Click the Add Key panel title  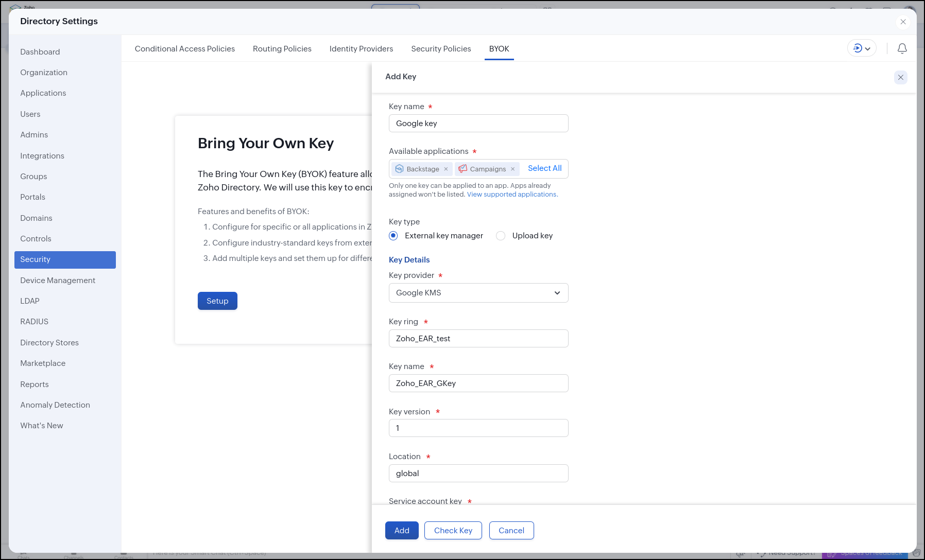pos(401,77)
